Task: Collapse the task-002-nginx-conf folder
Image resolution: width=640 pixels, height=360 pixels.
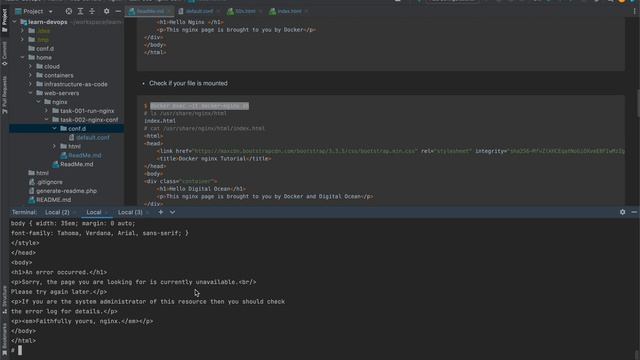Action: coord(46,120)
